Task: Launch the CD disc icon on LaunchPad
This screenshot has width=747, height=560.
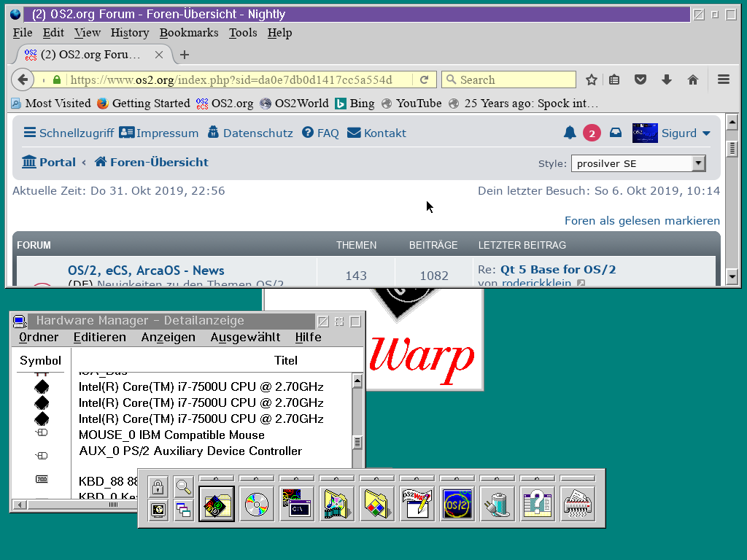Action: click(257, 505)
